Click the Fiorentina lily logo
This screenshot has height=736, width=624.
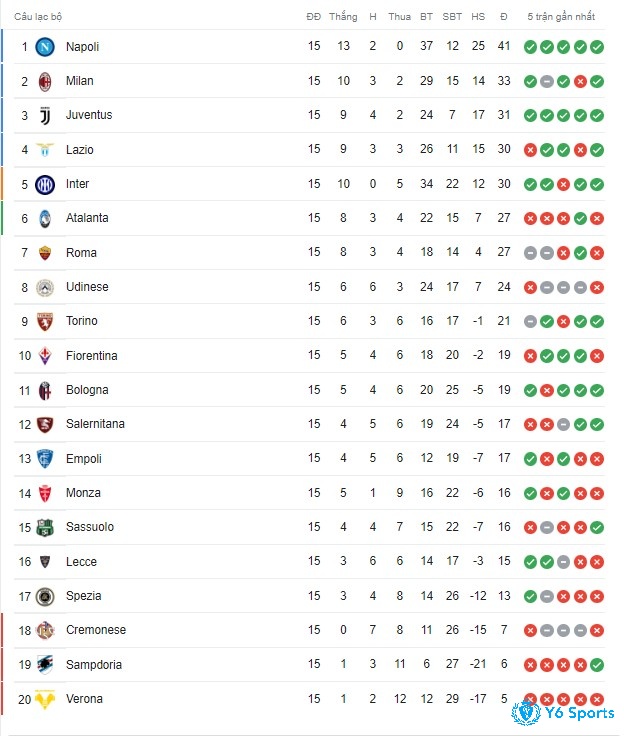[x=45, y=356]
